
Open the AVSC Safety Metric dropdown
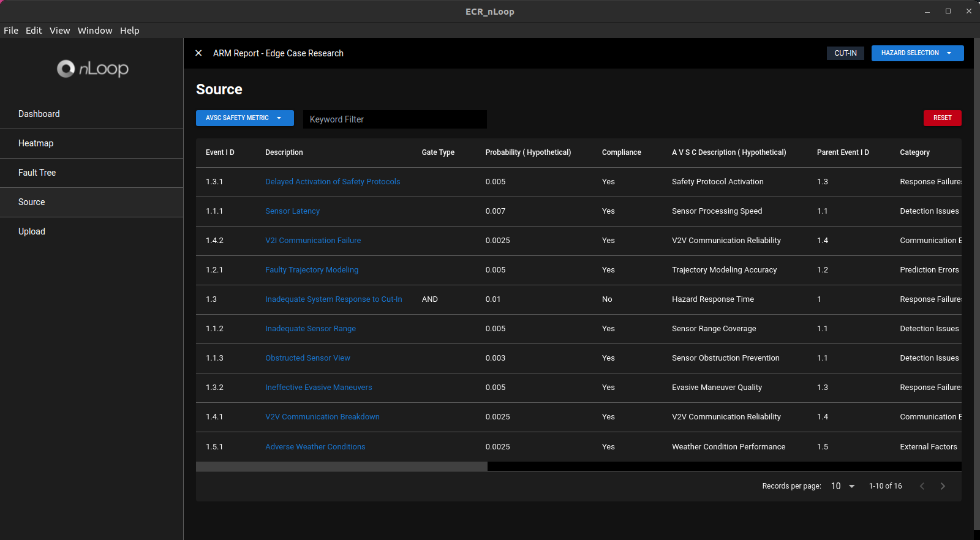pyautogui.click(x=245, y=118)
